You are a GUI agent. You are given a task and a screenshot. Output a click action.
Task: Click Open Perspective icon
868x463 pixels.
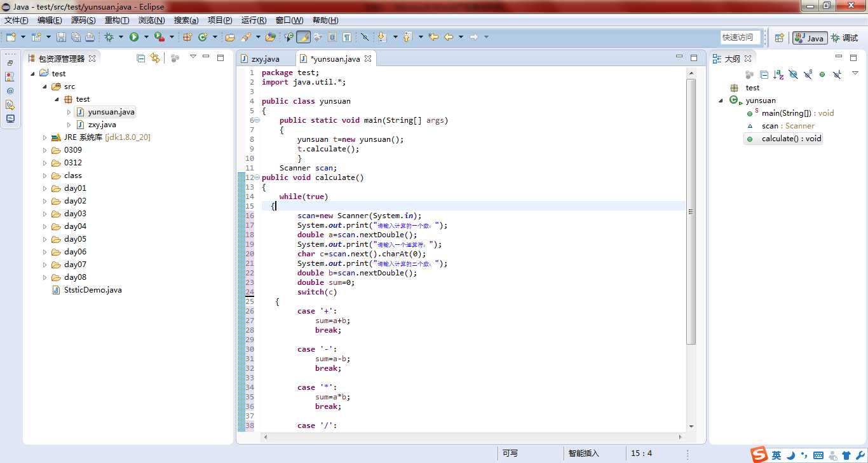779,38
